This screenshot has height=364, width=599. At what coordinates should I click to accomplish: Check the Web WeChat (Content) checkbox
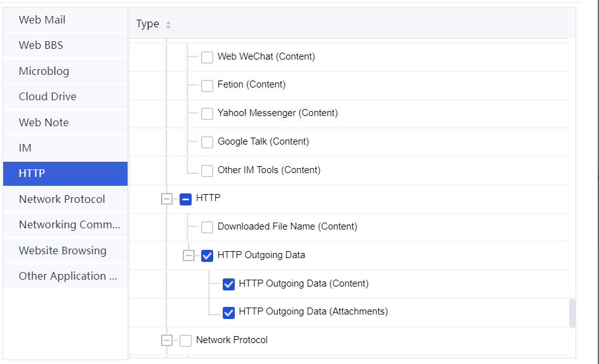(x=207, y=57)
